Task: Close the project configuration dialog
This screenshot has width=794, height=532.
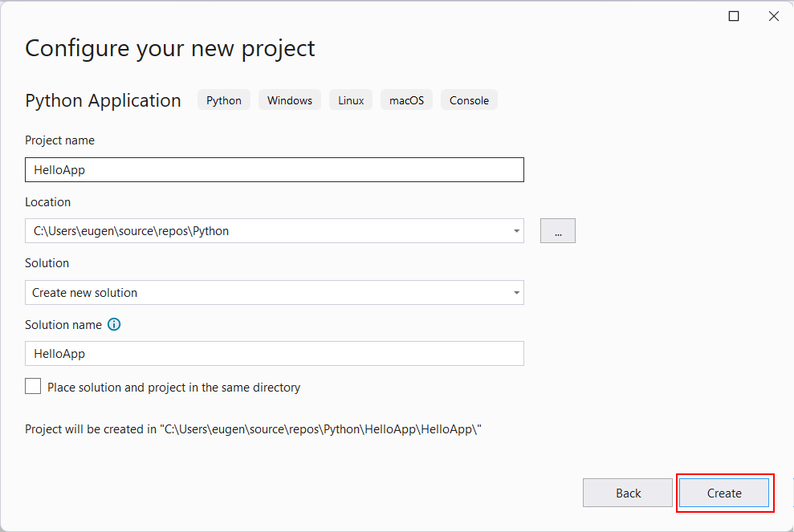Action: (x=773, y=16)
